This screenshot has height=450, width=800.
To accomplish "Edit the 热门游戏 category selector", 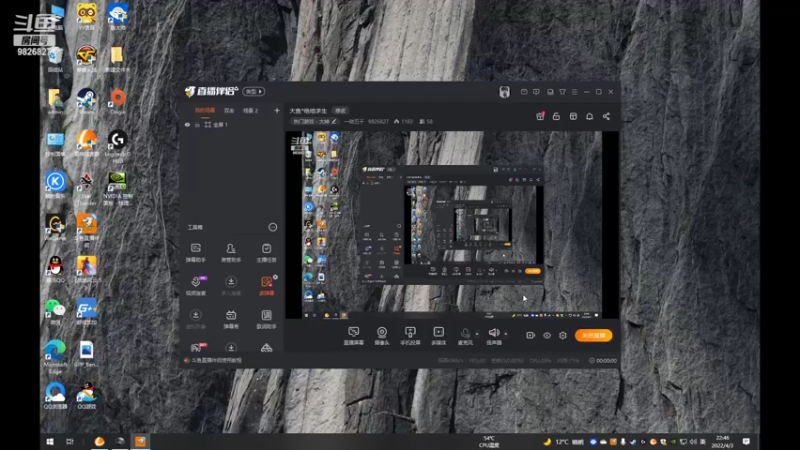I will point(314,121).
